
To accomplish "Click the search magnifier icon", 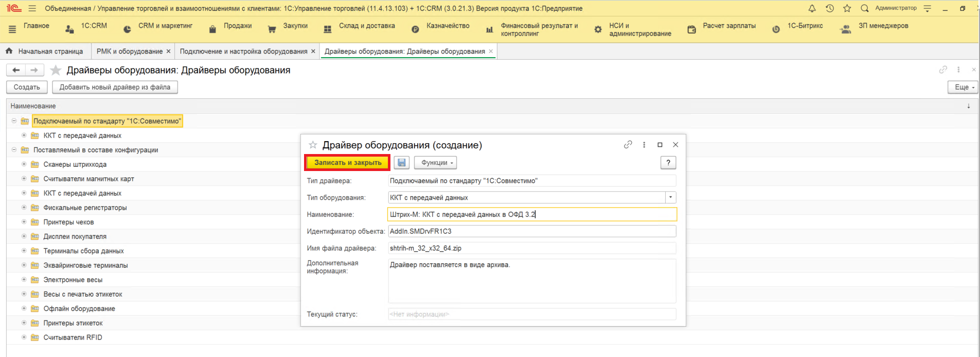I will click(864, 8).
